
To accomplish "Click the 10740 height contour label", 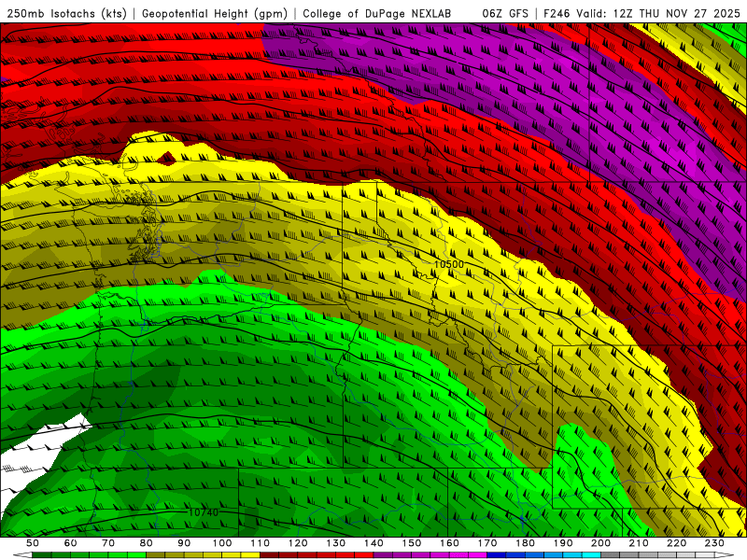I will [x=204, y=512].
